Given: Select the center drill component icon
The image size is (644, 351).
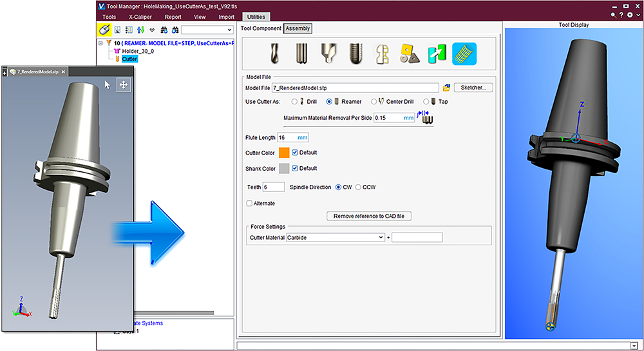Looking at the screenshot, I should coord(328,53).
